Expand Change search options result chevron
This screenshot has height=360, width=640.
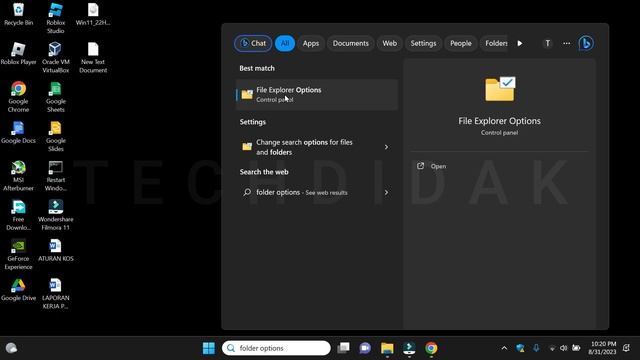(x=386, y=147)
